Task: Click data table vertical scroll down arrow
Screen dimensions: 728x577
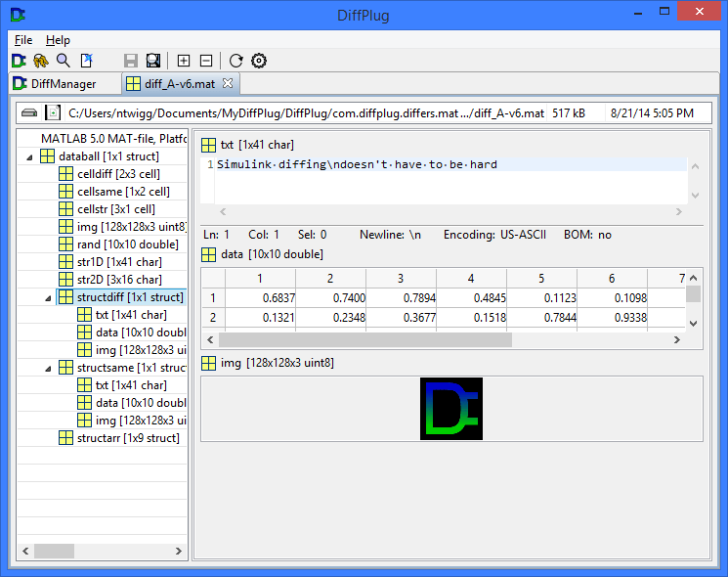Action: coord(693,324)
